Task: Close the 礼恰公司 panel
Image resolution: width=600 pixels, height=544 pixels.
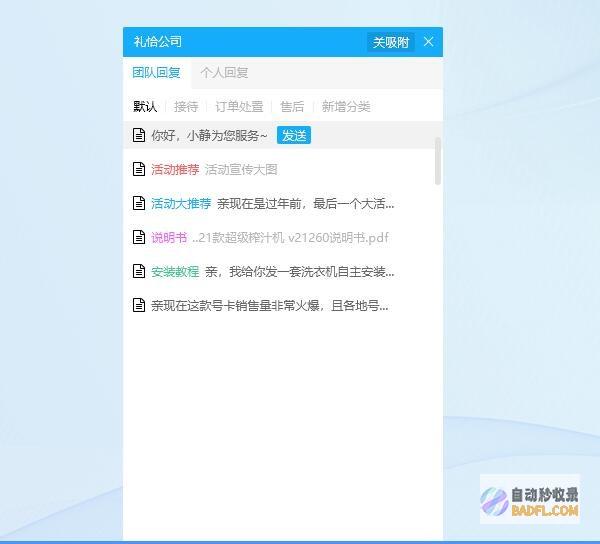Action: pyautogui.click(x=429, y=42)
